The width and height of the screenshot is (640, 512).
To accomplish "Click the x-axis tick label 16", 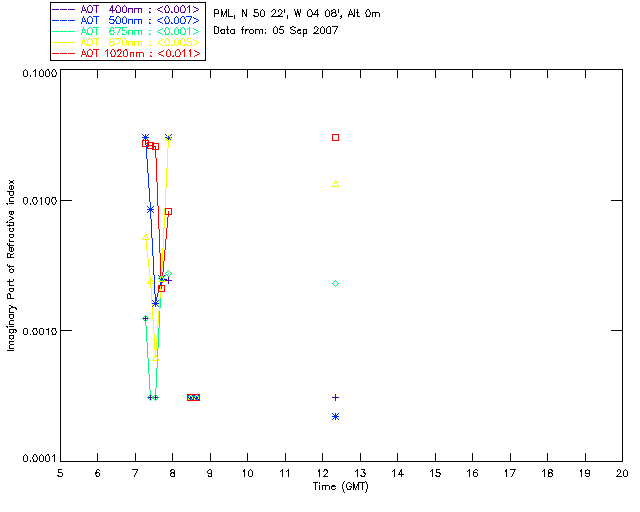I will 472,473.
